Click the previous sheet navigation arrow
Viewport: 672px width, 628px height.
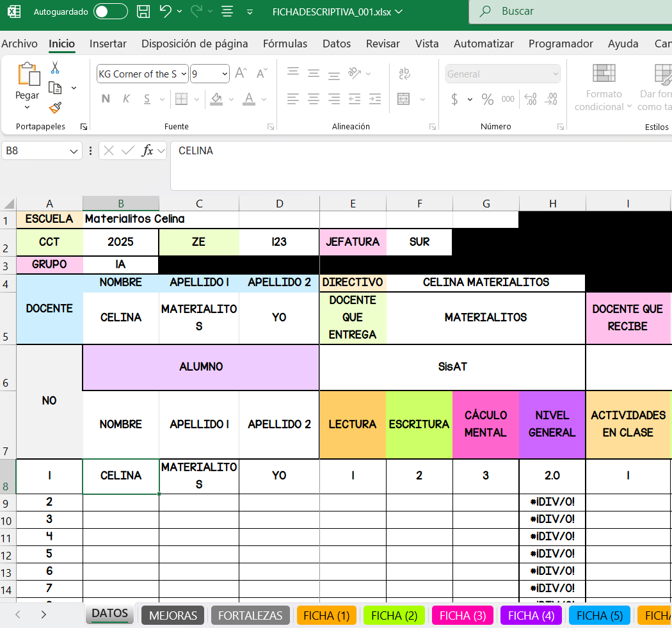(17, 615)
